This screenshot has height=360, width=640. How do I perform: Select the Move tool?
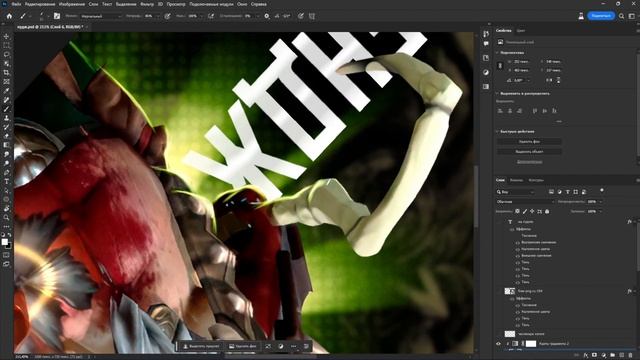tap(6, 36)
